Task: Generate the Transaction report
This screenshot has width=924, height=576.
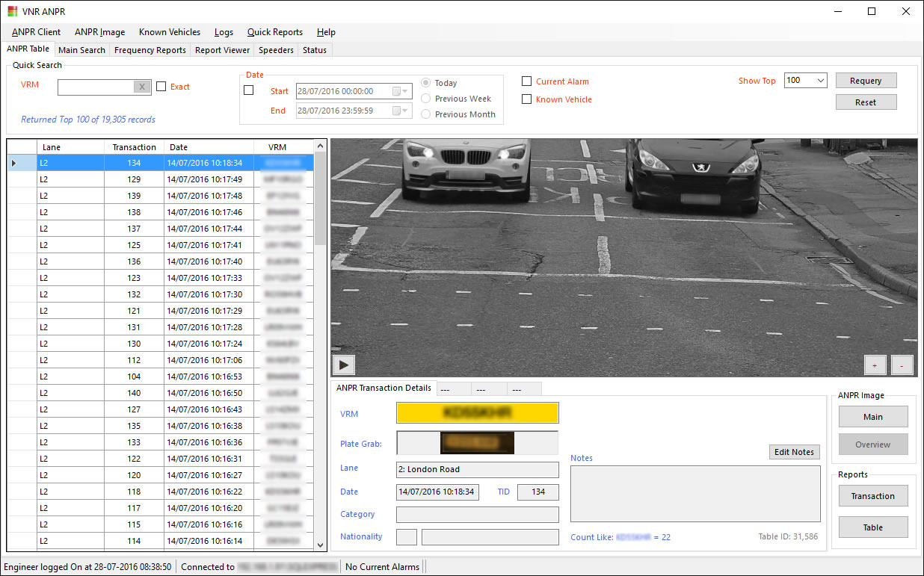Action: coord(873,496)
